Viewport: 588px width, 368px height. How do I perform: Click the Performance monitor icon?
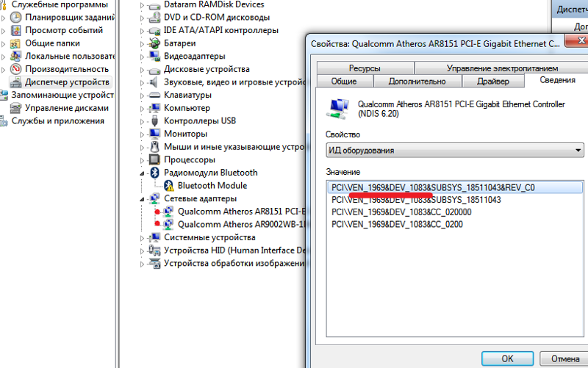tap(15, 69)
